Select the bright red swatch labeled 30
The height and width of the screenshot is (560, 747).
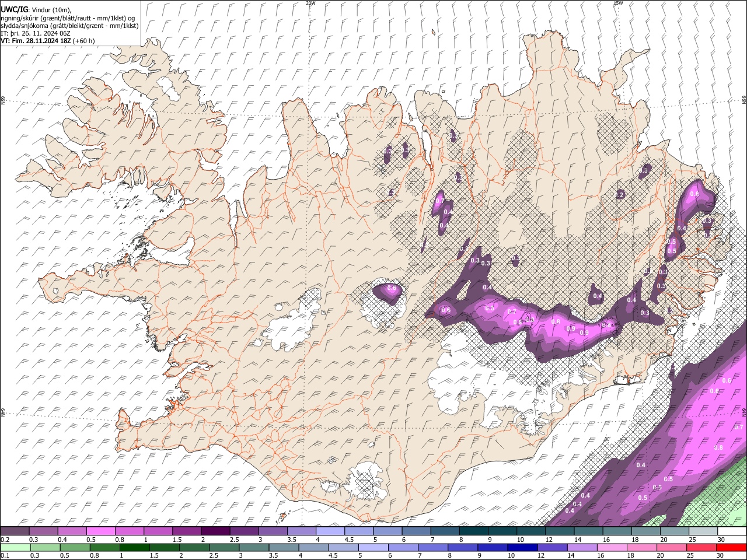coord(731,547)
